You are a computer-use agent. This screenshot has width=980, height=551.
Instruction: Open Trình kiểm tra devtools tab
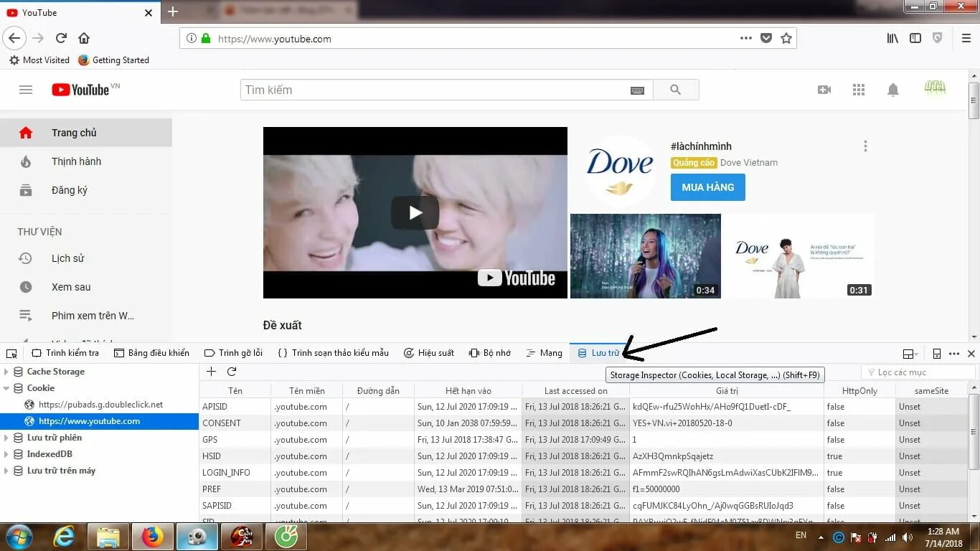(66, 353)
